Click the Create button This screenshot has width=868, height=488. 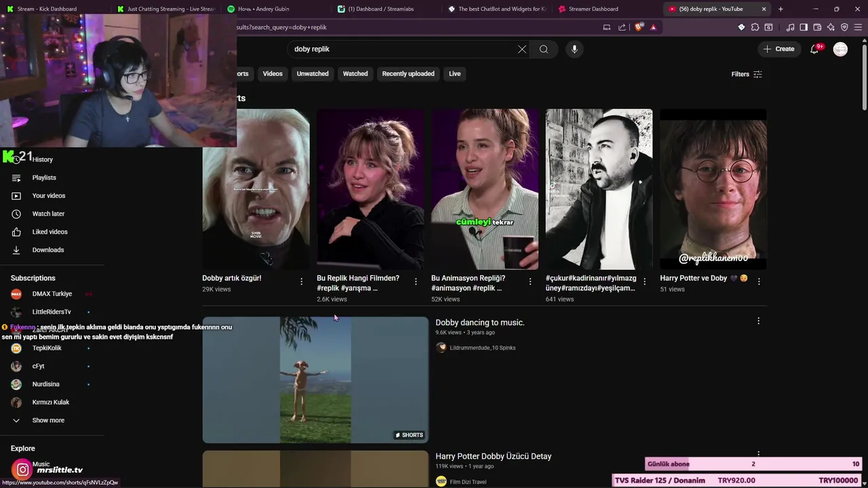point(778,49)
